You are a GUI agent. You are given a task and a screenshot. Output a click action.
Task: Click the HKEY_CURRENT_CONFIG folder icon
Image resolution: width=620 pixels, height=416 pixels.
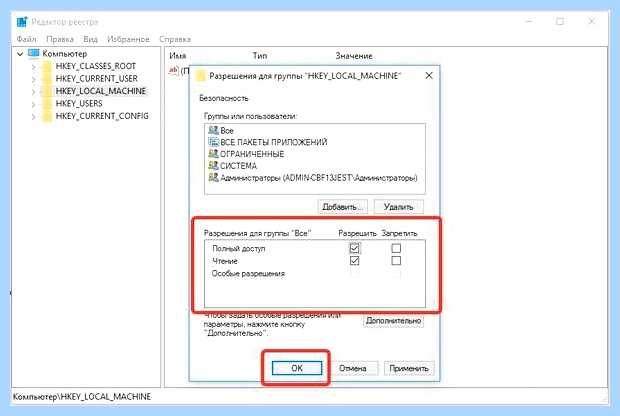47,116
